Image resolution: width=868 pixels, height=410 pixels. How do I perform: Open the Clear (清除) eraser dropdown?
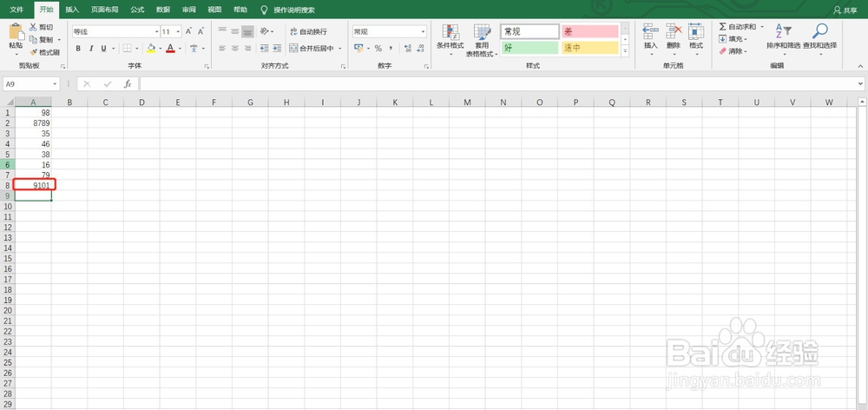coord(733,51)
